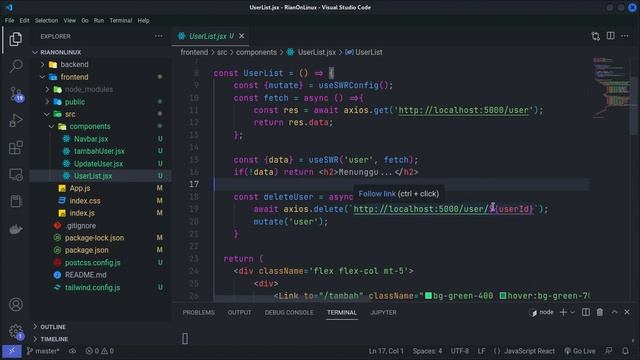Click the feedback icon in the status bar
The height and width of the screenshot is (360, 640).
[x=609, y=351]
